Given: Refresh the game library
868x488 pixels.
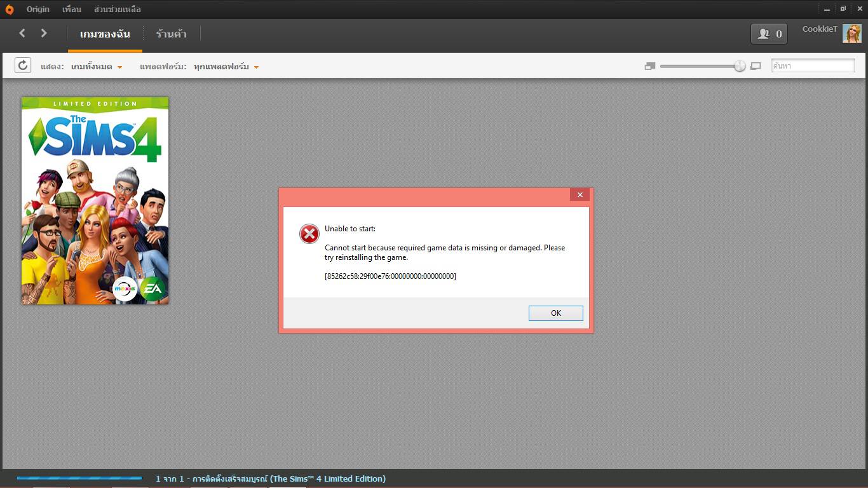Looking at the screenshot, I should [x=23, y=65].
